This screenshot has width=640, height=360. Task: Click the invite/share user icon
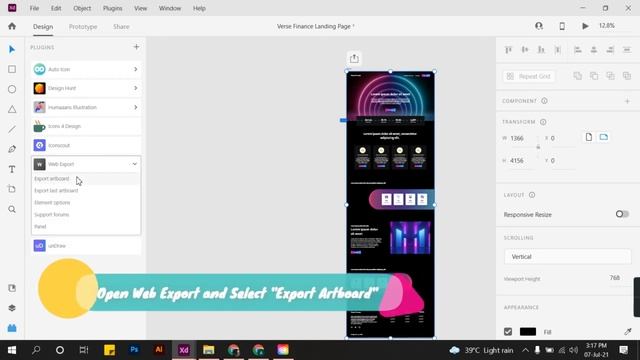(x=539, y=26)
